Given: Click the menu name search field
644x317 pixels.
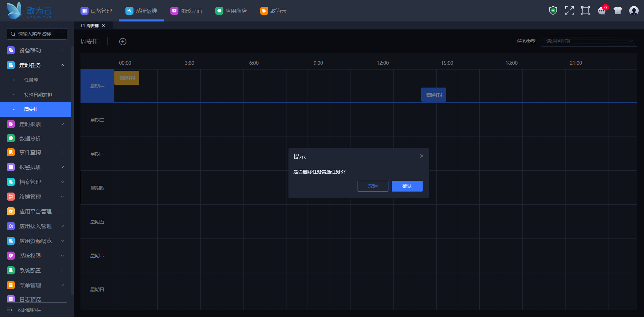Looking at the screenshot, I should (x=37, y=34).
